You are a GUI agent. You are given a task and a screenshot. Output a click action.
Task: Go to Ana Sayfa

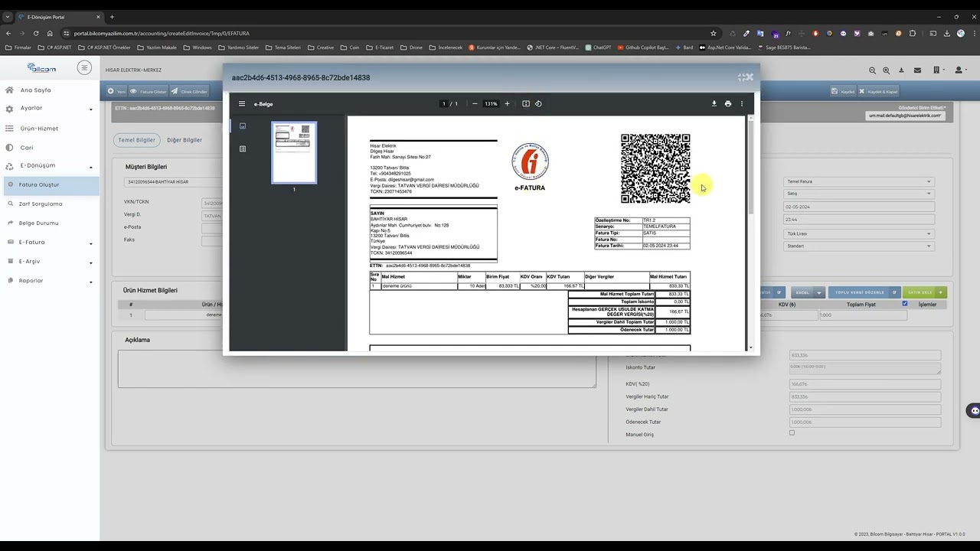pos(36,90)
